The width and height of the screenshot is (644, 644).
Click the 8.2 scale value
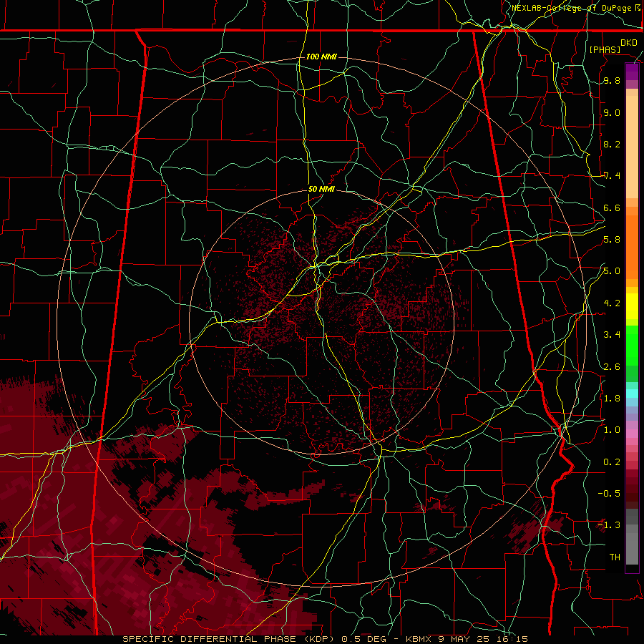[x=612, y=144]
